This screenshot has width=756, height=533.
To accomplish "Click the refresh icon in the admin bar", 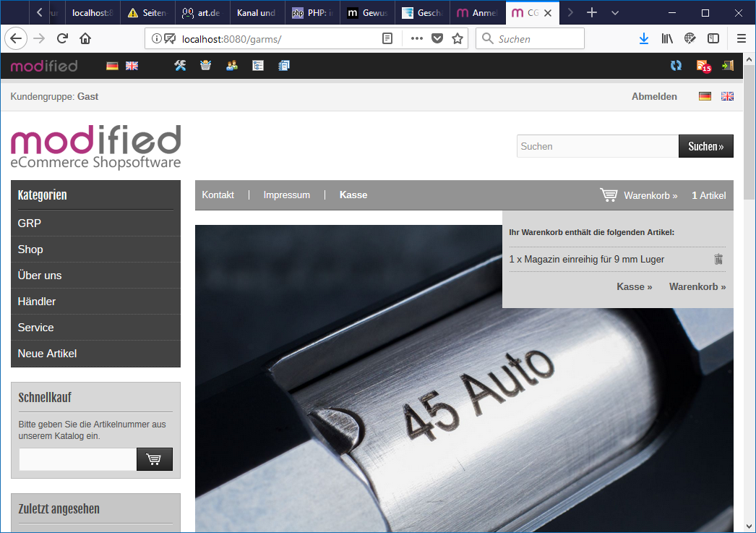I will click(676, 66).
